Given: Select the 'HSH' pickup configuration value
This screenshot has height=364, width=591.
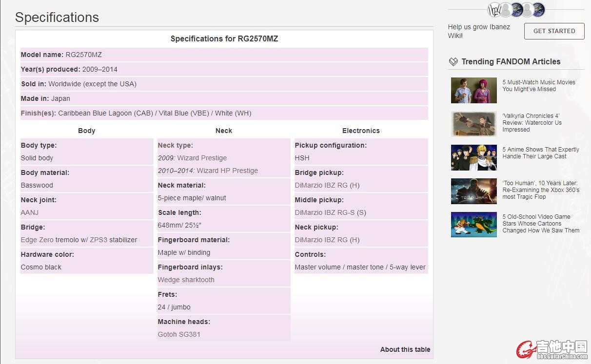Looking at the screenshot, I should (x=302, y=158).
